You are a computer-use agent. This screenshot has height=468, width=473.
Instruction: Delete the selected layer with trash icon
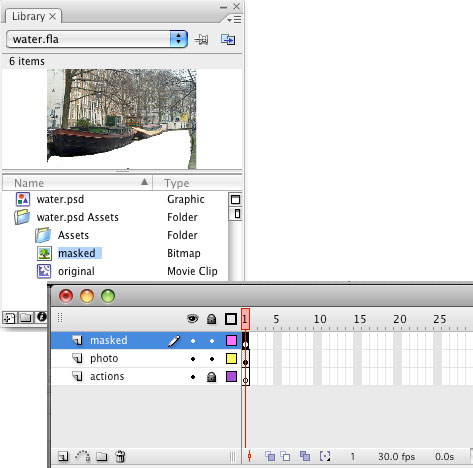tap(120, 456)
